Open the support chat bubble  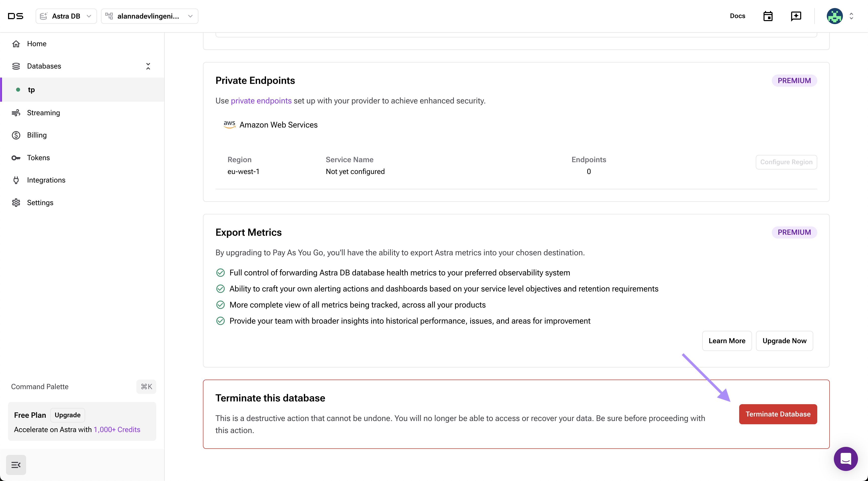coord(845,458)
